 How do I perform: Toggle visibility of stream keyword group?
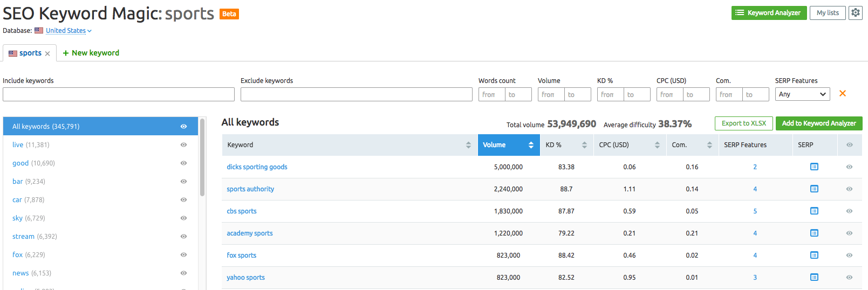click(x=183, y=237)
